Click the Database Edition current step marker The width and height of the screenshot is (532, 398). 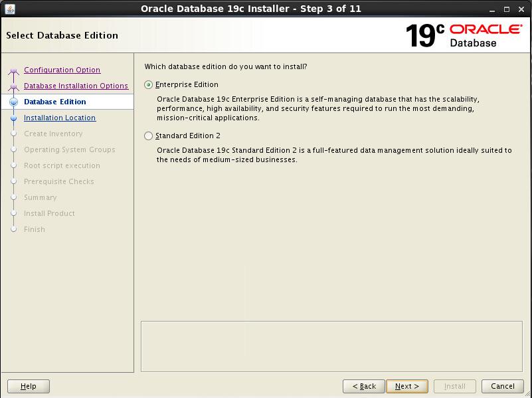pyautogui.click(x=13, y=102)
